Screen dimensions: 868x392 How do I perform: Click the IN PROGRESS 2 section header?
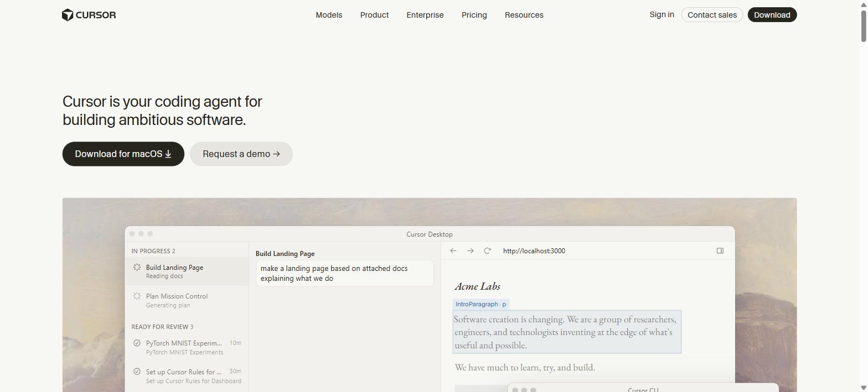153,251
